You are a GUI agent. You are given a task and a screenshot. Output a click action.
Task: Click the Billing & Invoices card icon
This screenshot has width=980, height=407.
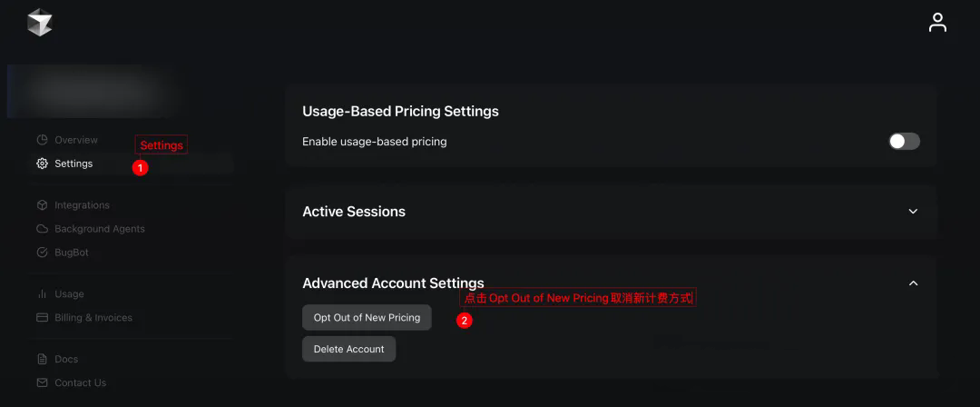[42, 317]
